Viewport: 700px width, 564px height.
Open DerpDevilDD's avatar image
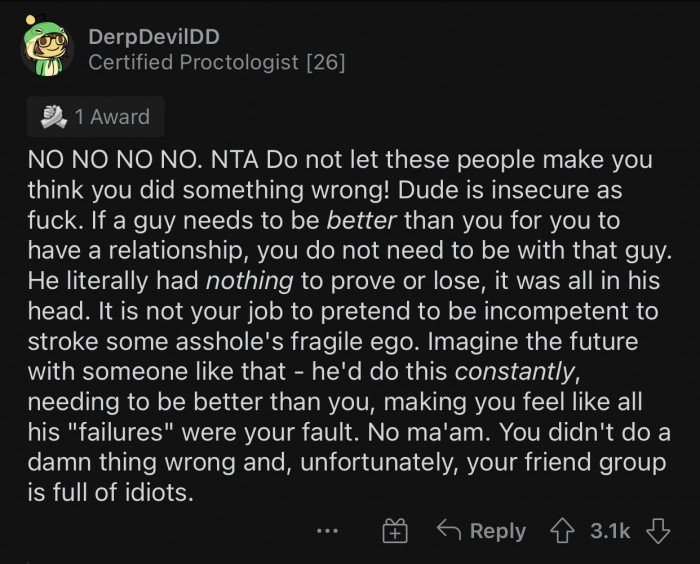(49, 50)
